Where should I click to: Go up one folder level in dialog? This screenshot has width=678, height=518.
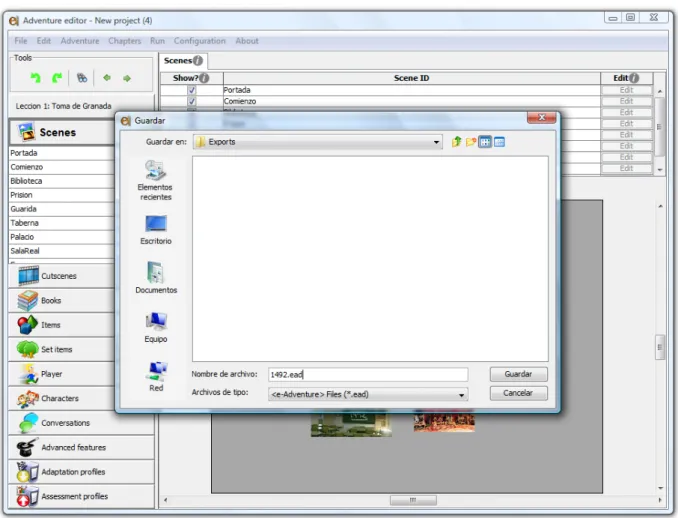(x=456, y=142)
